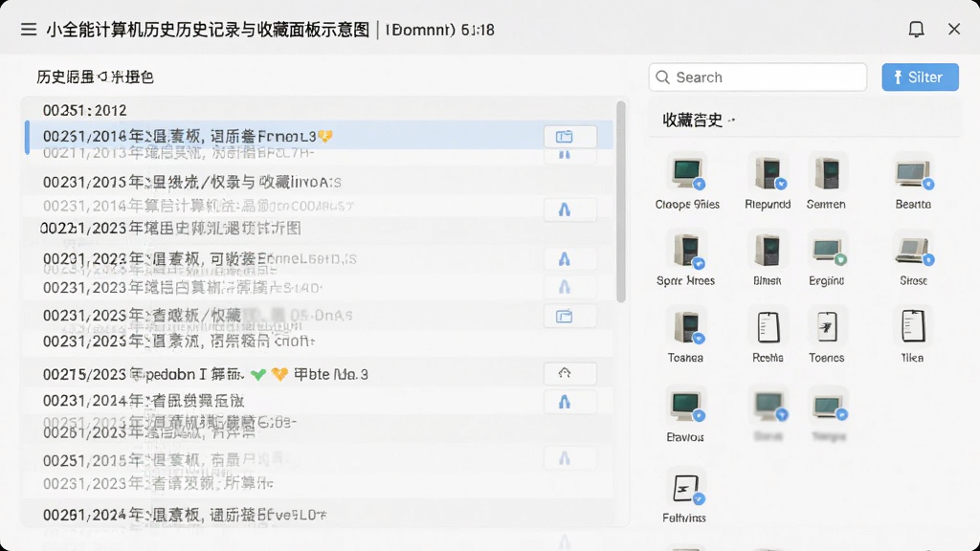Open the hamburger menu
This screenshot has height=551, width=980.
(x=28, y=30)
